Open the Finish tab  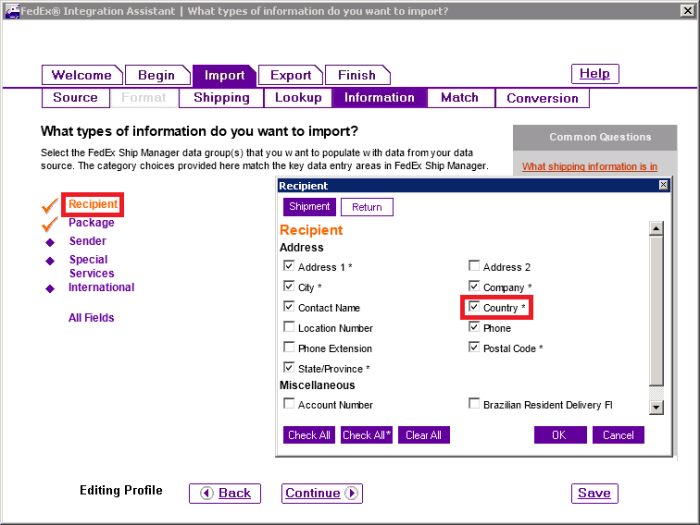click(357, 75)
